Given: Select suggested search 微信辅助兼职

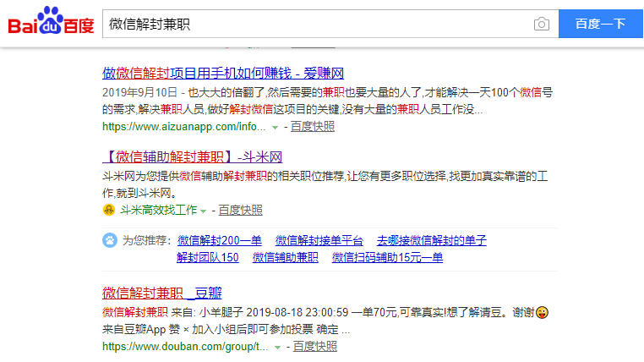Looking at the screenshot, I should (x=286, y=258).
